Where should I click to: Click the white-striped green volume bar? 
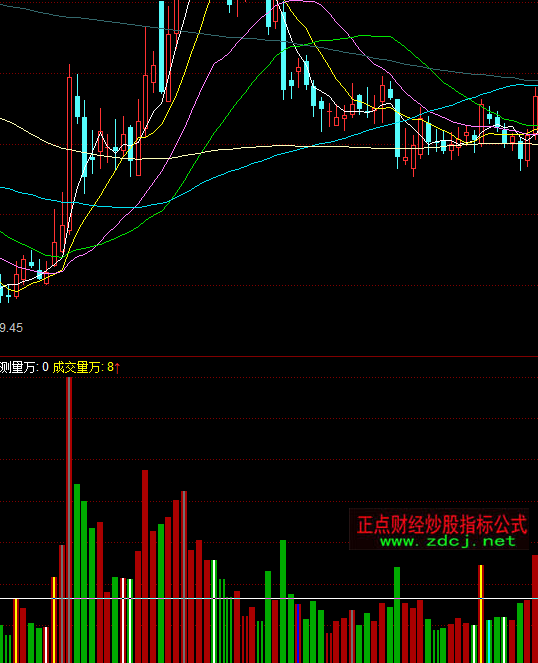click(x=214, y=611)
